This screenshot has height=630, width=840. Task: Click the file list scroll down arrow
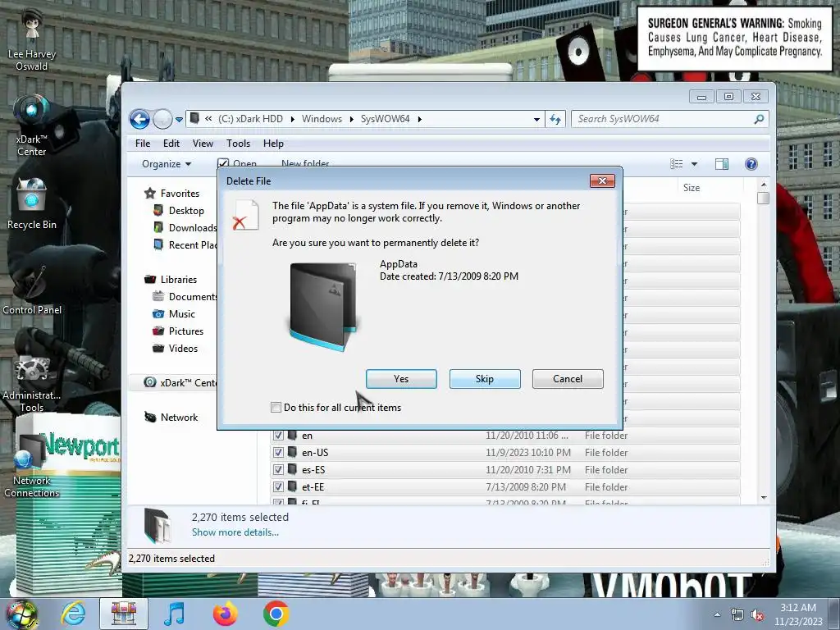(x=764, y=498)
